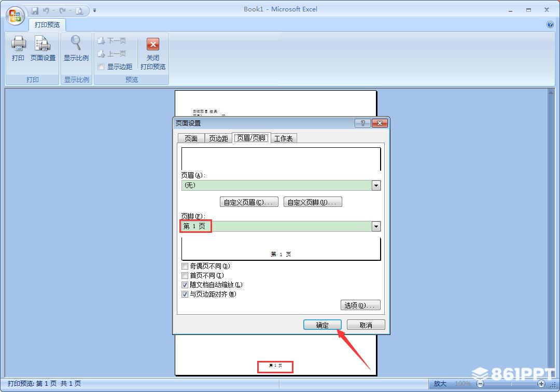This screenshot has width=560, height=392.
Task: Select the 打印预览 ribbon tab
Action: pyautogui.click(x=47, y=25)
